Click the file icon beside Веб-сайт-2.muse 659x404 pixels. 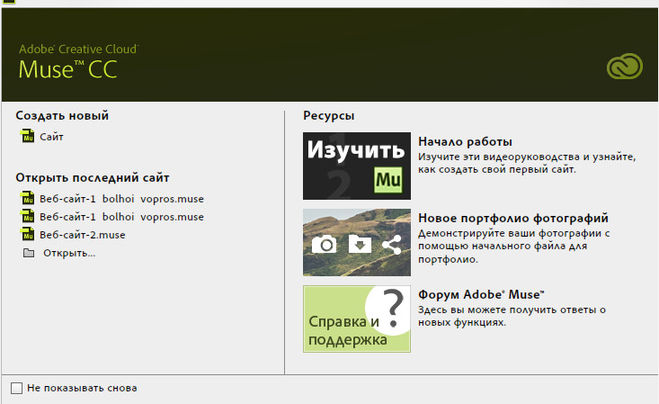[x=28, y=234]
